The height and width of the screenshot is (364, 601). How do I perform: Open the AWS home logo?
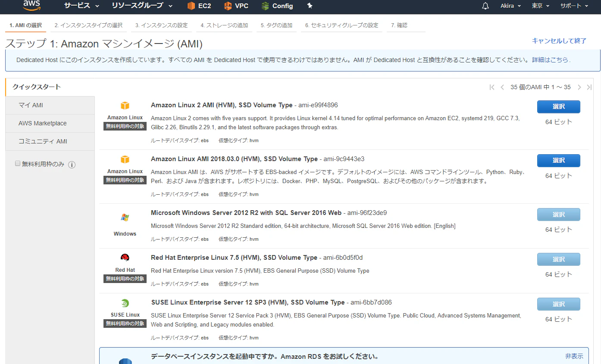click(32, 6)
